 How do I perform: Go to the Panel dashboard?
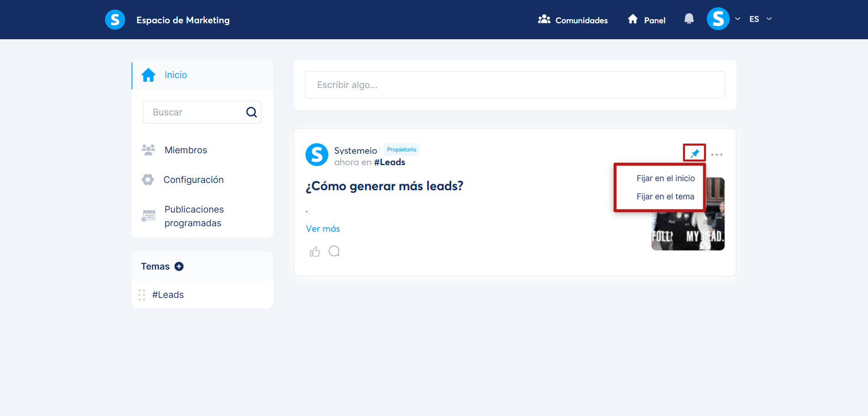point(647,20)
